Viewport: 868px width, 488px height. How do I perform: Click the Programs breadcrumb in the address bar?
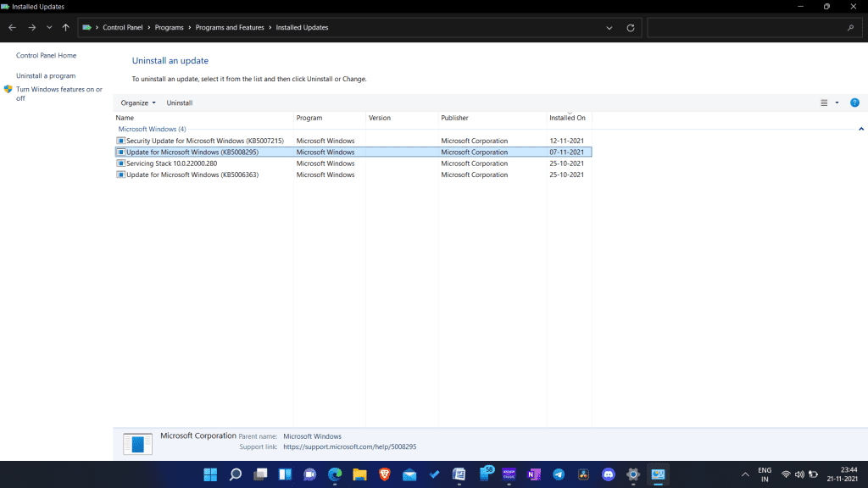(170, 27)
